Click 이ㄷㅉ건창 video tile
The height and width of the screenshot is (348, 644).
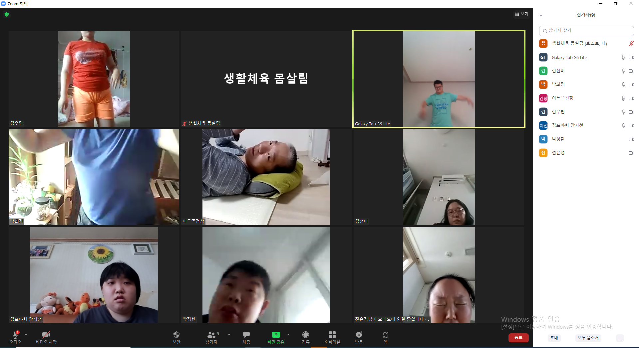coord(266,177)
